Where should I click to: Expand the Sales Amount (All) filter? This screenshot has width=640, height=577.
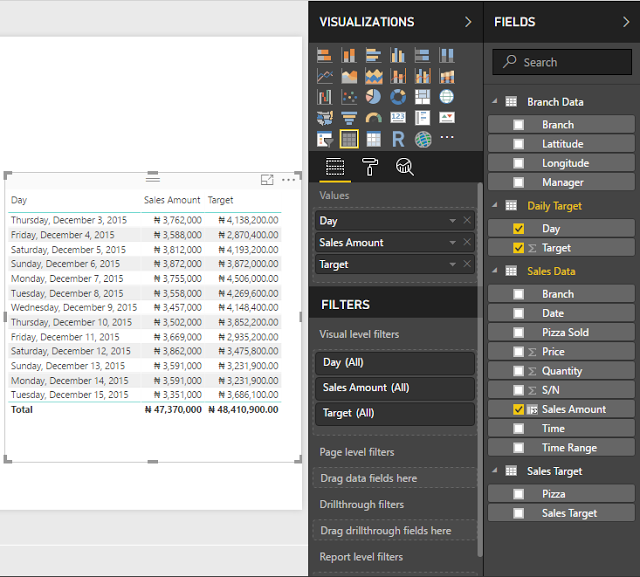395,388
